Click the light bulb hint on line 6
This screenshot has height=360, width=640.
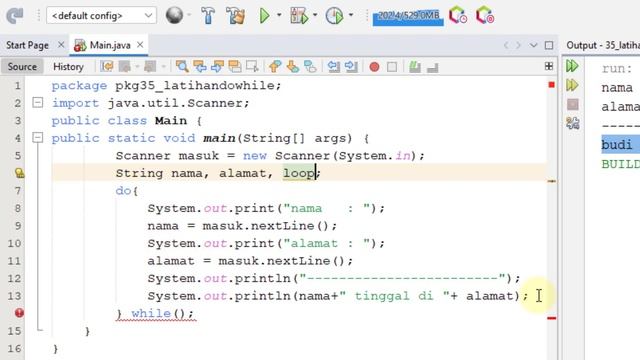(x=19, y=173)
